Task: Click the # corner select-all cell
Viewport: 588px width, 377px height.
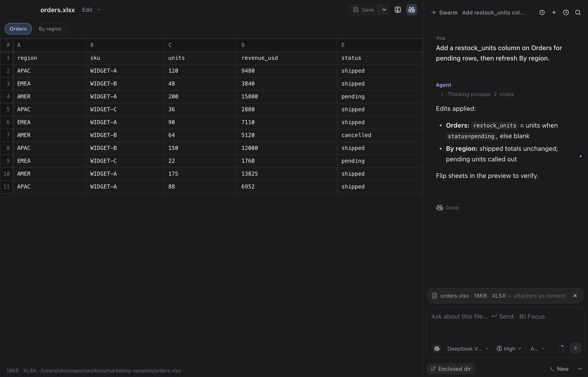Action: pyautogui.click(x=7, y=45)
